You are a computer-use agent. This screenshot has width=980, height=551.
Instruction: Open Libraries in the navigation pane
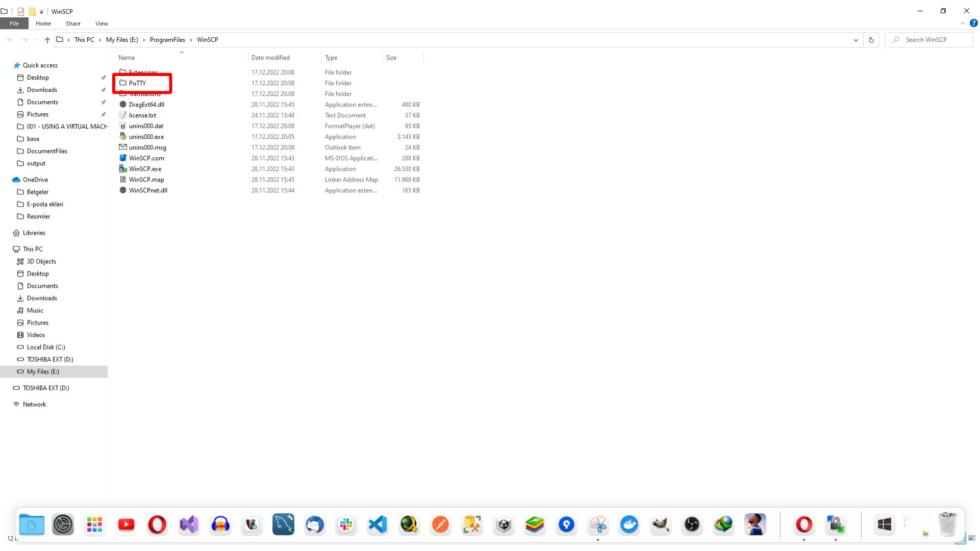click(34, 233)
